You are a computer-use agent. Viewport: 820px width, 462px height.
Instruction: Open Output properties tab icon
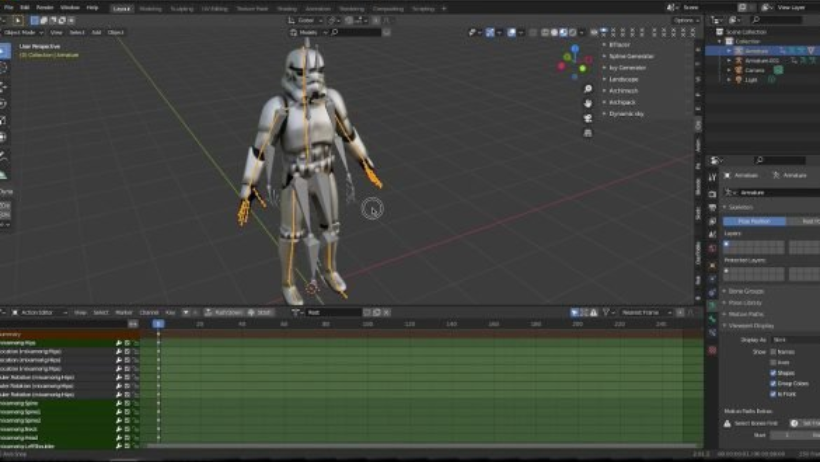[712, 208]
